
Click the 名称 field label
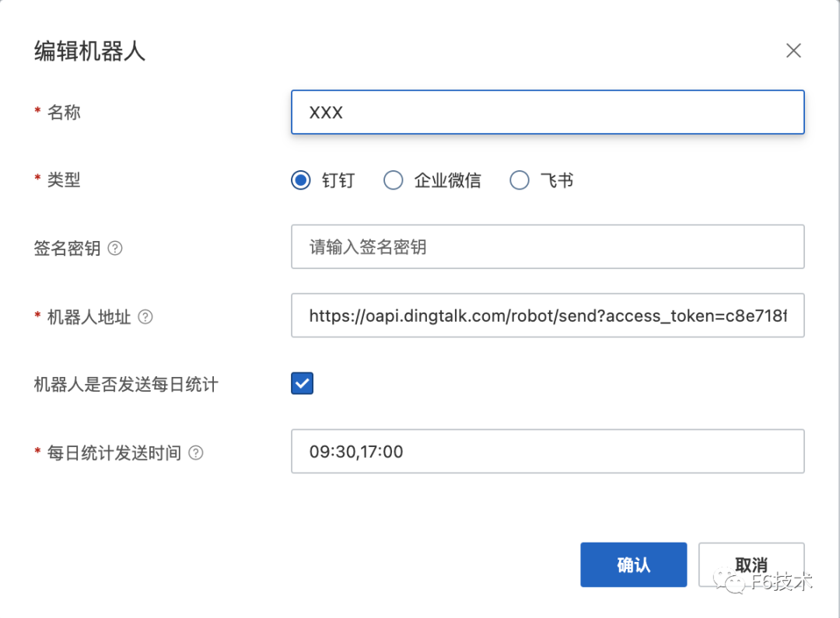64,113
